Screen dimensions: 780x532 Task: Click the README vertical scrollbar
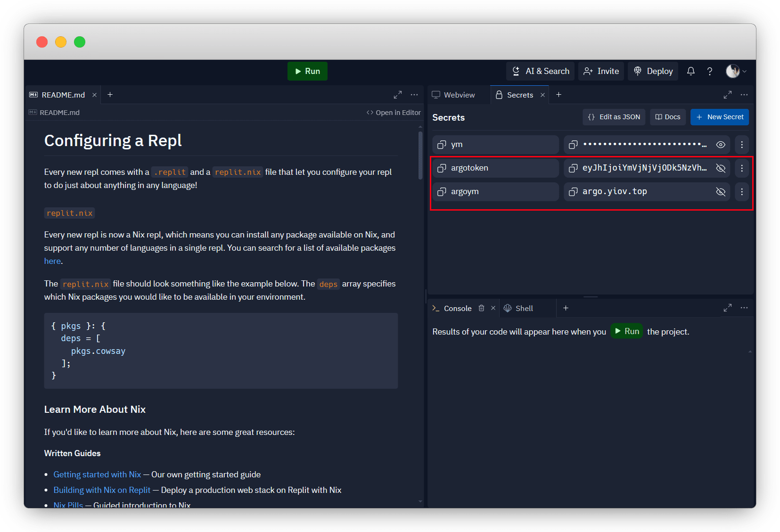(x=420, y=156)
